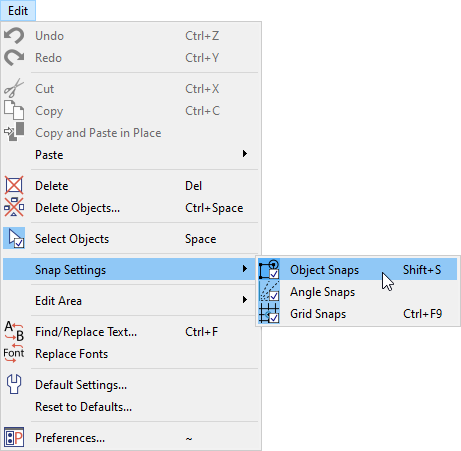Click the Delete red X icon
The width and height of the screenshot is (461, 451).
(x=14, y=185)
